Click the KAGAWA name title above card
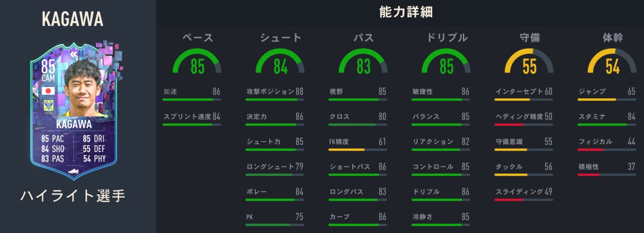Viewport: 644px width, 233px height. [73, 19]
